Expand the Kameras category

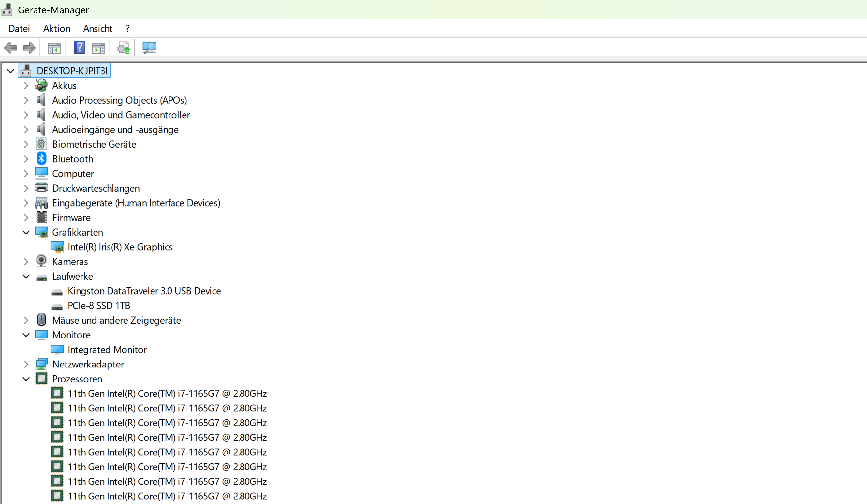point(26,262)
